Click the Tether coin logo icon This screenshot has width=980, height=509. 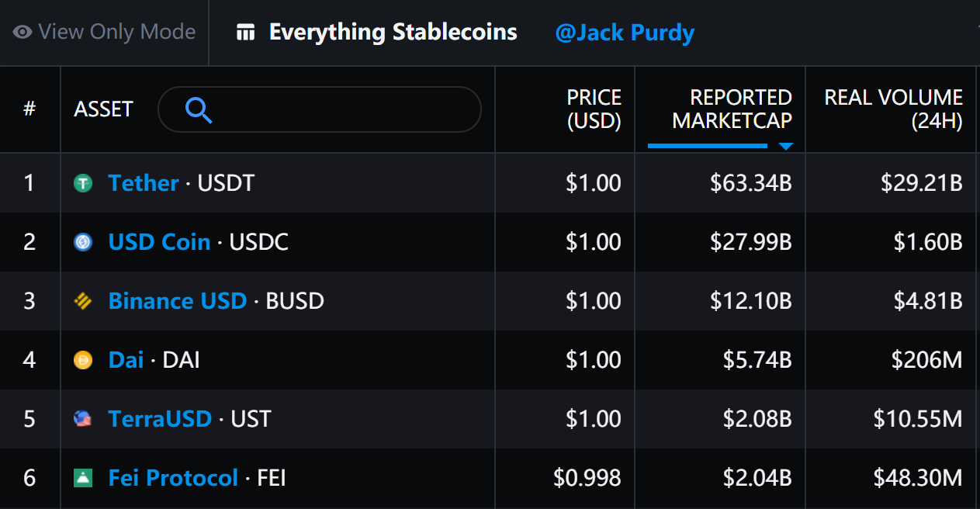point(83,183)
